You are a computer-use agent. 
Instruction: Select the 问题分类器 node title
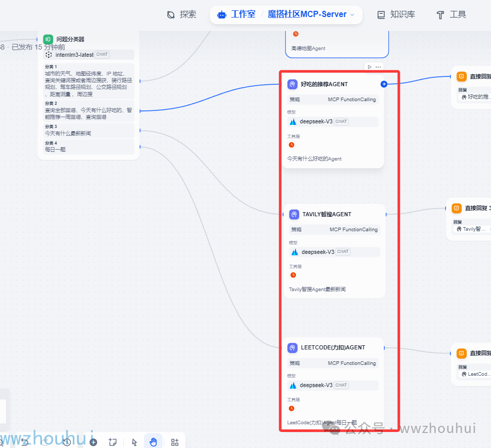point(71,39)
